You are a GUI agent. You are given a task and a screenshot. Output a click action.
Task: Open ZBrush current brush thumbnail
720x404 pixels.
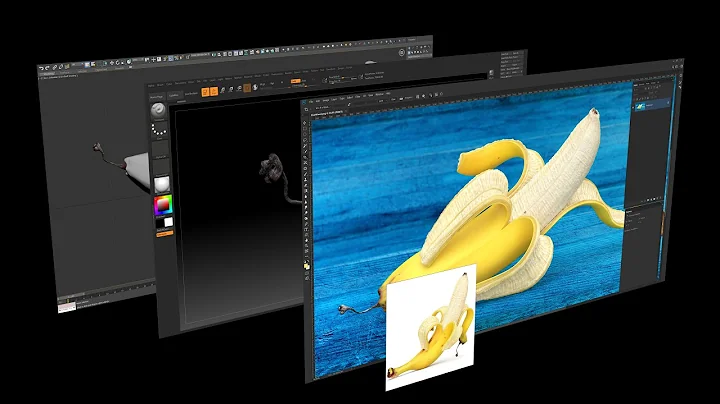pyautogui.click(x=158, y=109)
